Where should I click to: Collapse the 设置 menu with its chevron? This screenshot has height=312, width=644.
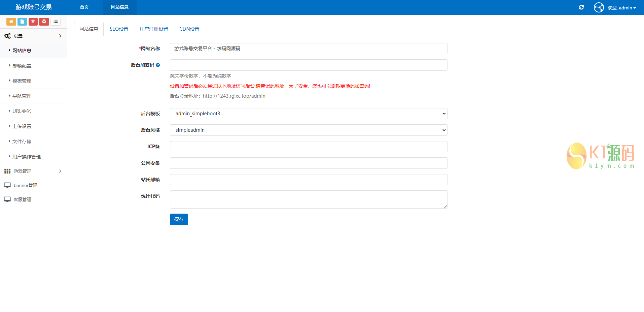pos(60,36)
